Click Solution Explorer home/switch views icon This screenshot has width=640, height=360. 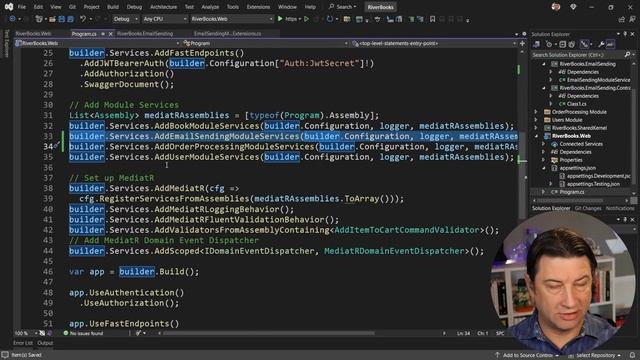pos(536,44)
